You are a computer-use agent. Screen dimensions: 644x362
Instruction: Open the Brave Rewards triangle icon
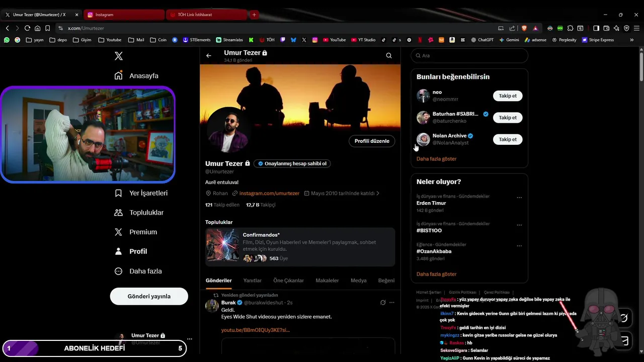tap(535, 28)
